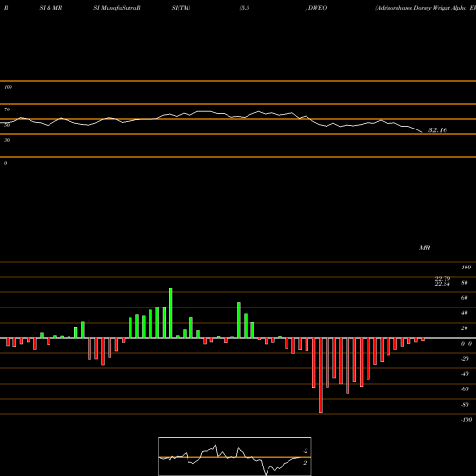The height and width of the screenshot is (476, 476).
Task: Click the MR label above the histogram
Action: coord(425,248)
